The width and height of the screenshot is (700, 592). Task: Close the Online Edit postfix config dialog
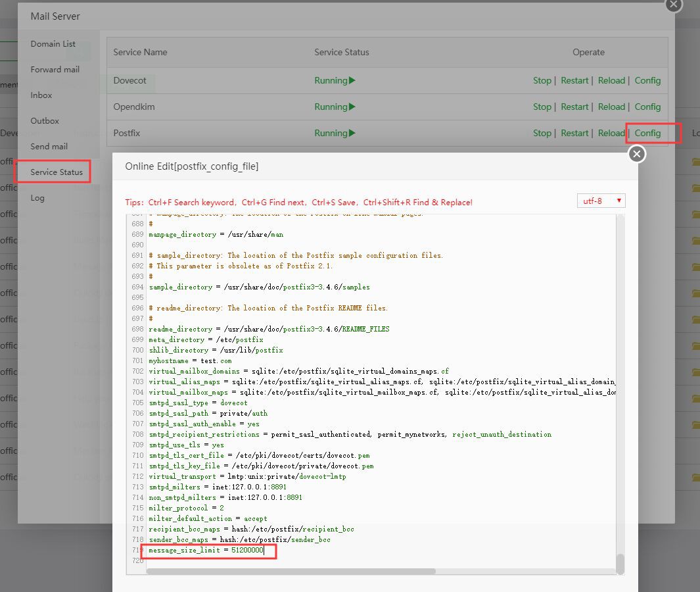click(636, 154)
